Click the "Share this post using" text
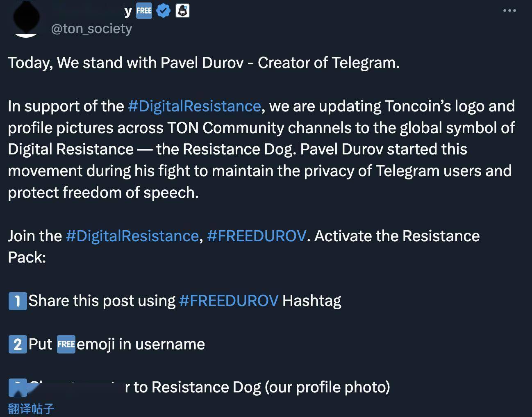The width and height of the screenshot is (532, 417). [102, 301]
